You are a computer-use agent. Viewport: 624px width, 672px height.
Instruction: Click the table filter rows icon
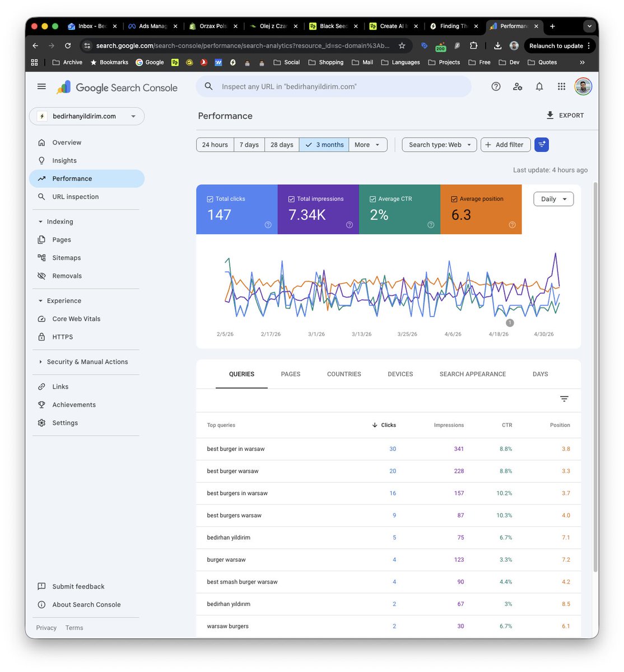click(x=564, y=399)
